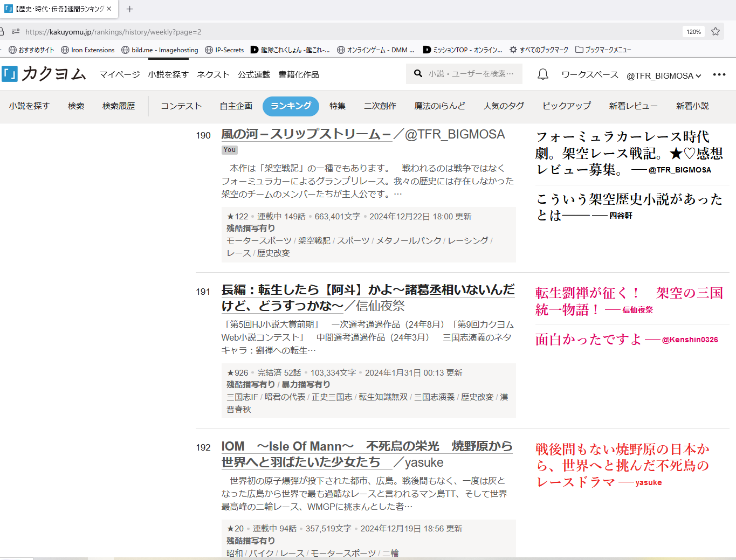Click the site info icon in address bar
The width and height of the screenshot is (736, 560).
click(x=16, y=32)
